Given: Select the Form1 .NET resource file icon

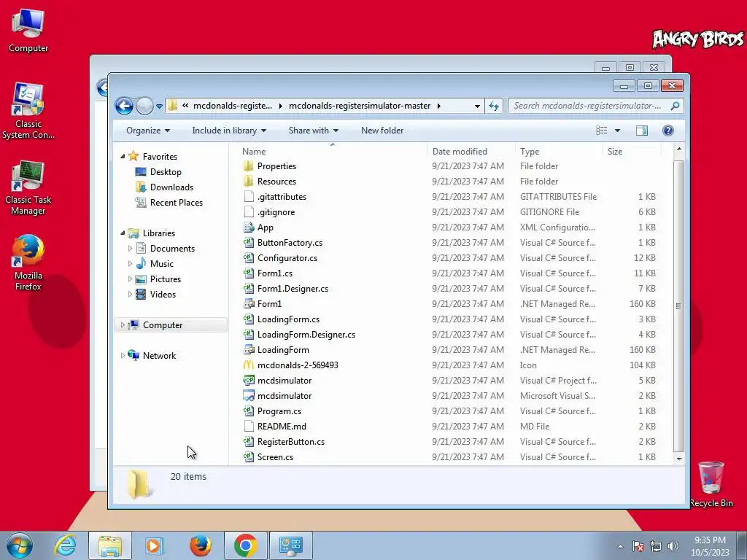Looking at the screenshot, I should (x=249, y=304).
